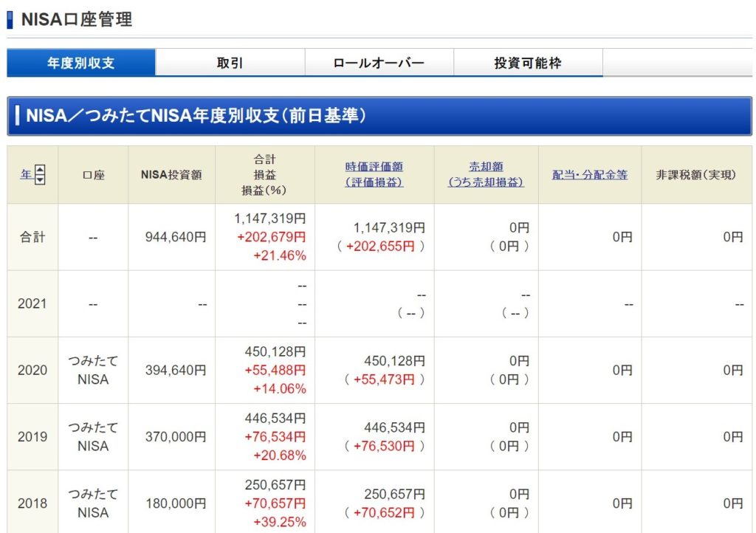Click the NISA投資額 column header
Image resolution: width=756 pixels, height=533 pixels.
tap(171, 175)
